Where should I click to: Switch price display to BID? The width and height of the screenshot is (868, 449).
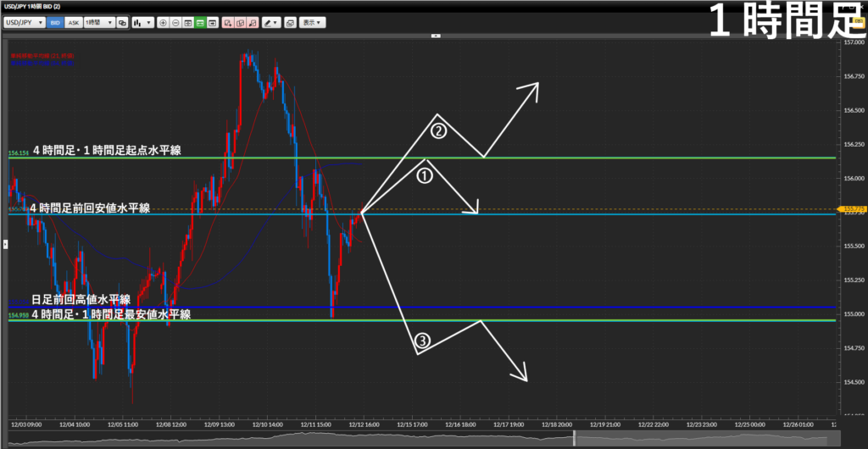point(55,22)
